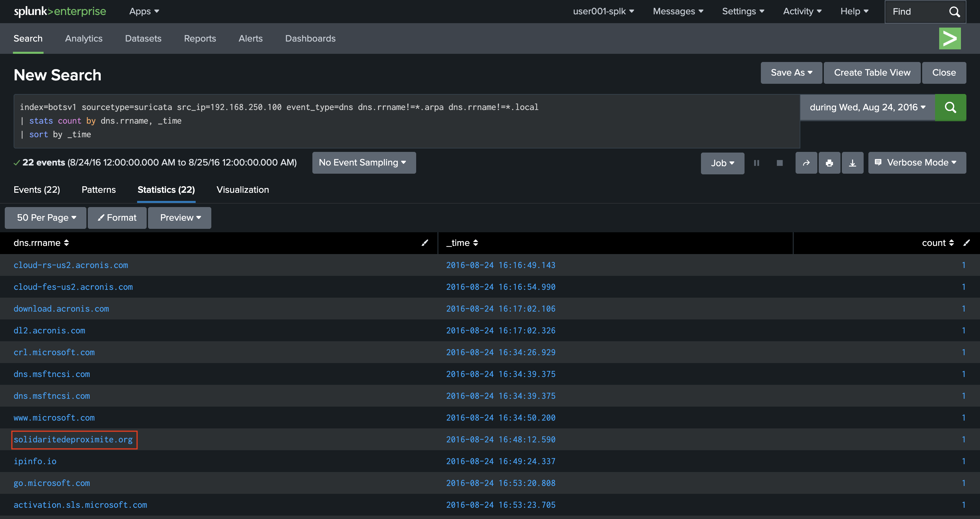Viewport: 980px width, 519px height.
Task: Open the Settings dropdown
Action: coord(743,12)
